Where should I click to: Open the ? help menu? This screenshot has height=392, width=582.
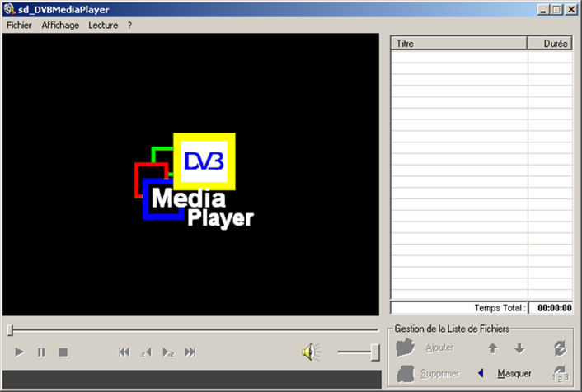pos(129,26)
